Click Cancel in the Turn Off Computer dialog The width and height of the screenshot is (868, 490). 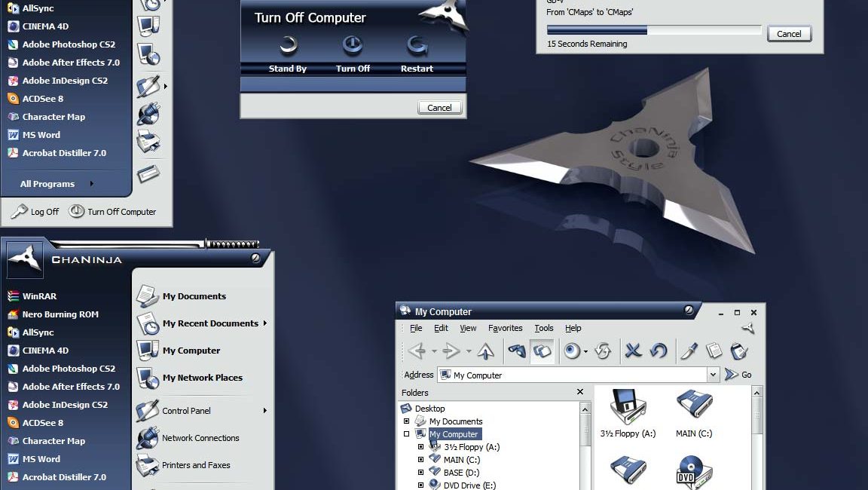439,108
